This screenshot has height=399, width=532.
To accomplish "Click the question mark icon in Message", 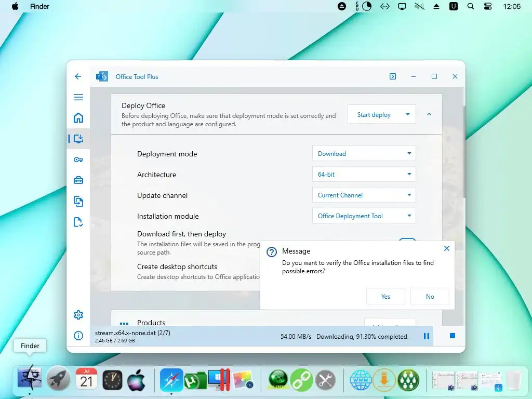I will [271, 252].
